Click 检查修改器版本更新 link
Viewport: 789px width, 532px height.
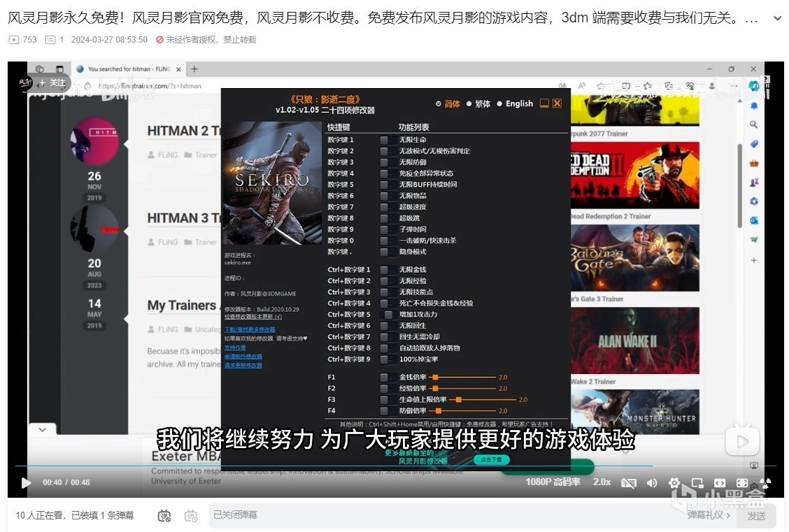253,317
